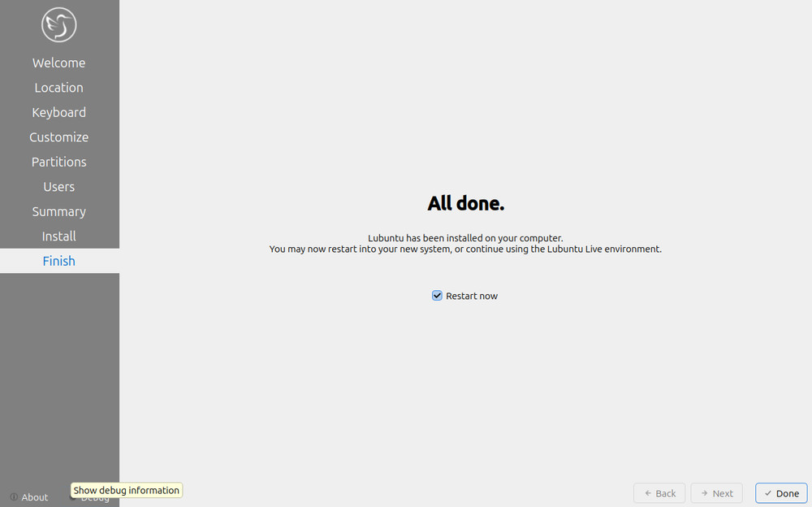Select the Install step in sidebar
This screenshot has height=507, width=812.
(59, 236)
